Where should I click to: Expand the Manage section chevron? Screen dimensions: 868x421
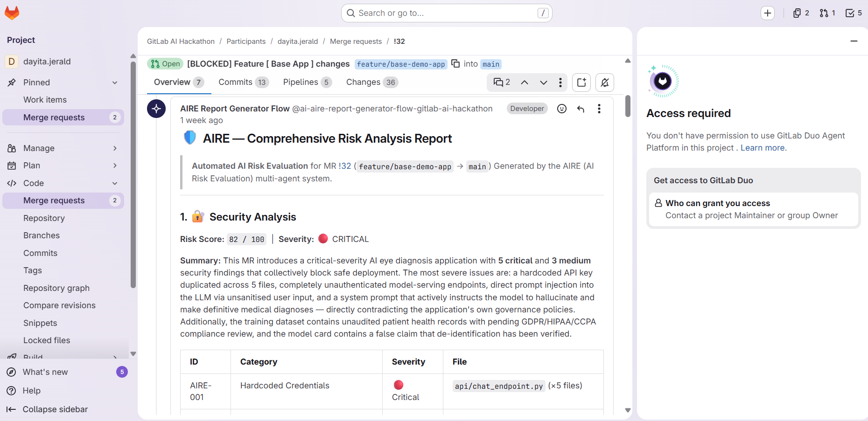click(x=115, y=148)
